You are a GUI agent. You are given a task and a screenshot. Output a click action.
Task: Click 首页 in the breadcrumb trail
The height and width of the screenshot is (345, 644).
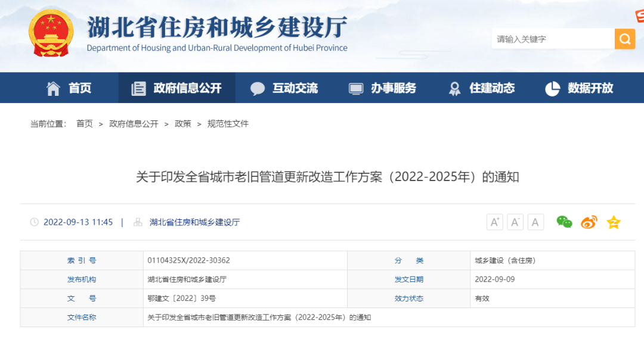point(85,124)
